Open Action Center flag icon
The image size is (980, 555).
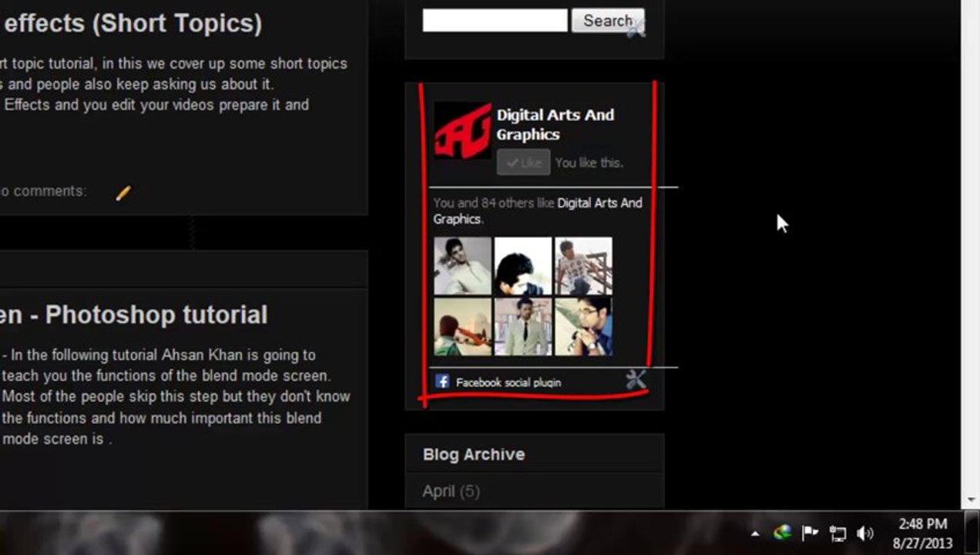(810, 533)
